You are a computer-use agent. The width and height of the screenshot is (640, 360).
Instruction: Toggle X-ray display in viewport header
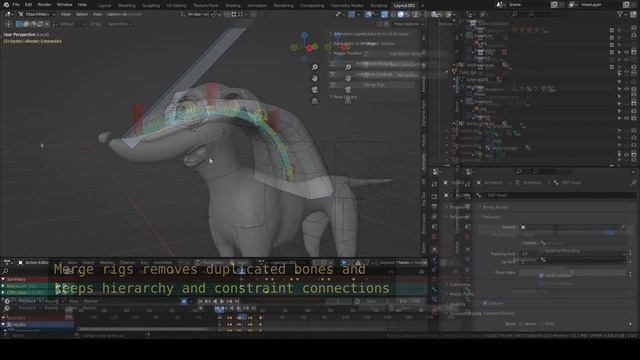pyautogui.click(x=384, y=14)
